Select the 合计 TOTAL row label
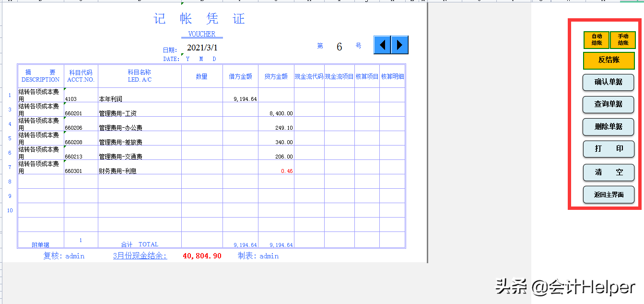Screen dimensions: 644x304 (x=139, y=244)
